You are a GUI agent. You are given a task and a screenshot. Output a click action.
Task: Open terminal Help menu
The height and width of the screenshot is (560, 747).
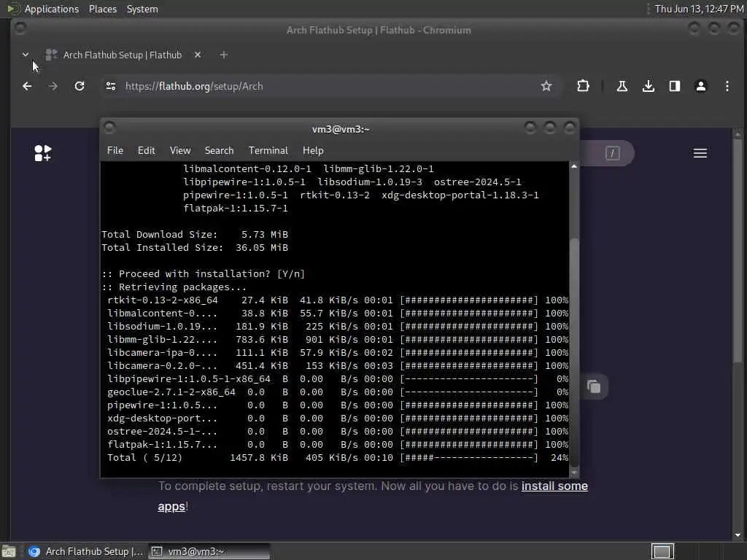click(313, 150)
